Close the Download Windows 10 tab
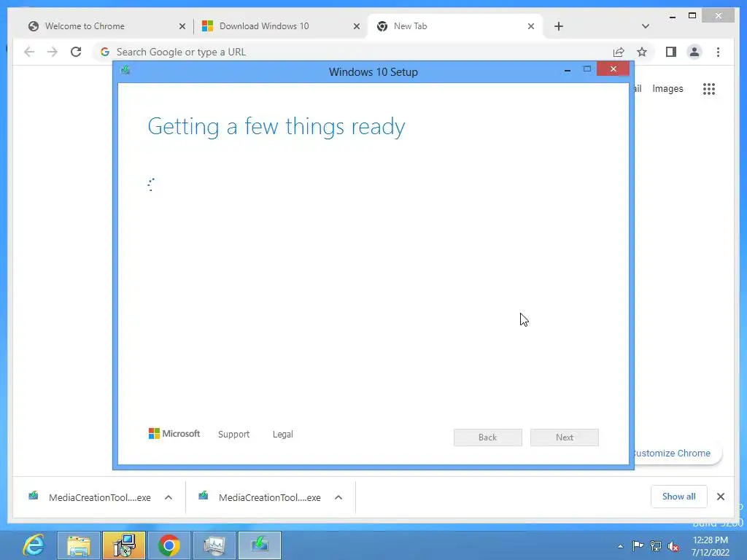This screenshot has height=560, width=747. (356, 26)
